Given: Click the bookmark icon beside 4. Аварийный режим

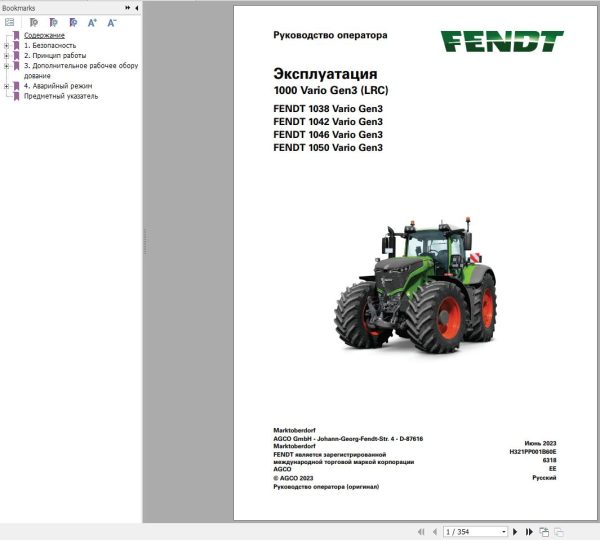Looking at the screenshot, I should coord(16,86).
